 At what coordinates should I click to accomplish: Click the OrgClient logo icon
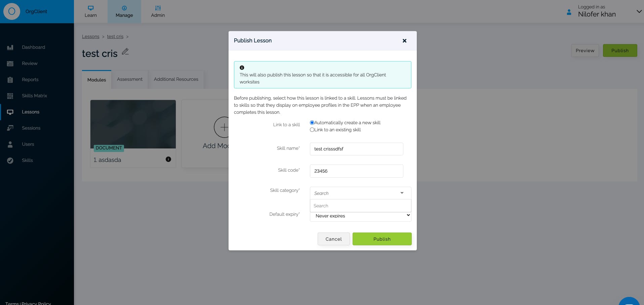click(12, 11)
